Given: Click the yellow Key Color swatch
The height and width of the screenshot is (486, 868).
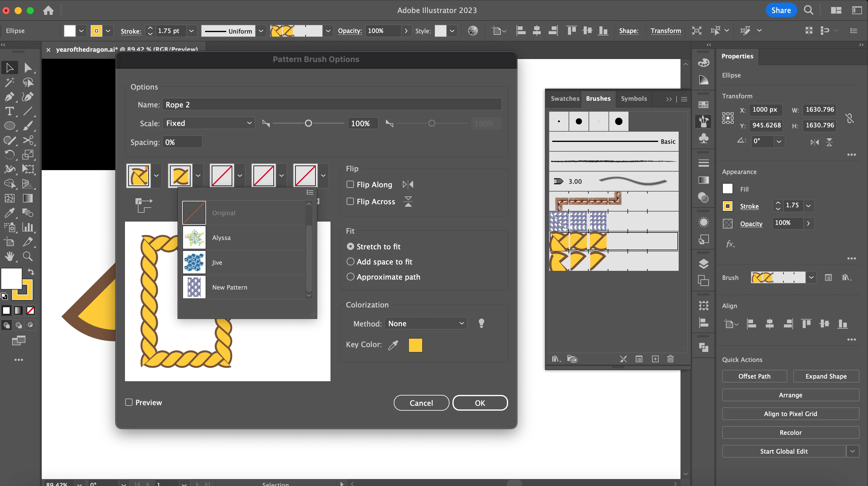Looking at the screenshot, I should (x=415, y=345).
